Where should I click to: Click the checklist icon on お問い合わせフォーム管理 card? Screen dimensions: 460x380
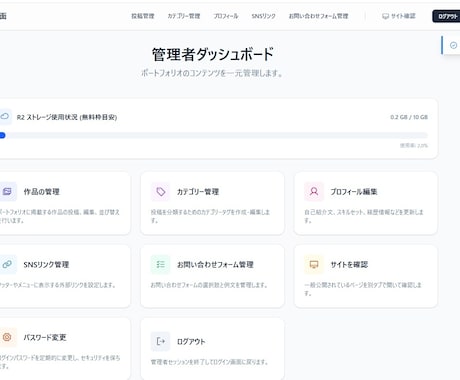click(x=161, y=265)
